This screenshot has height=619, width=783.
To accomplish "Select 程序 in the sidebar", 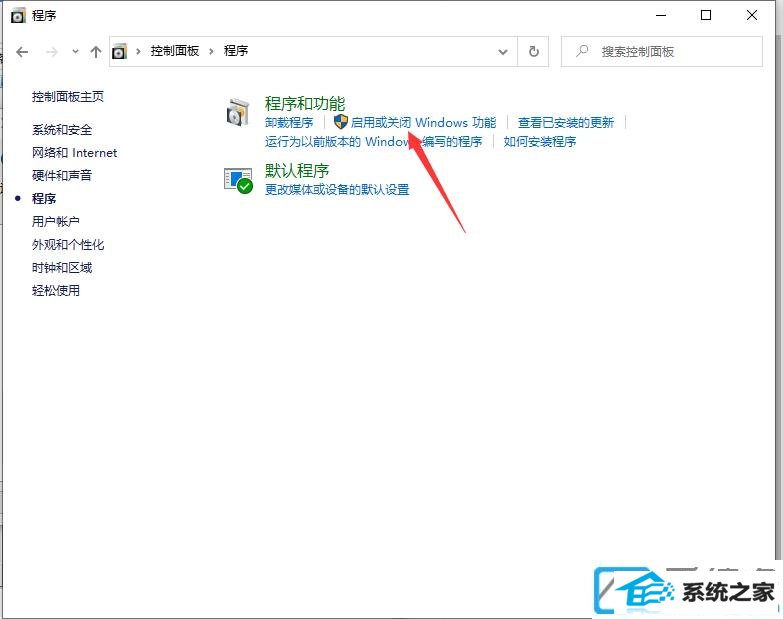I will click(44, 199).
